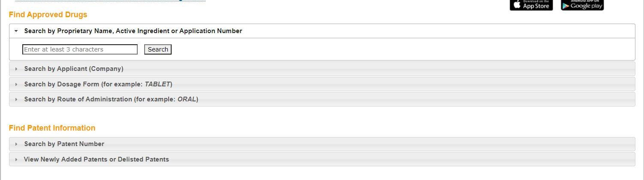The image size is (644, 180).
Task: Open View Newly Added or Delisted Patents
Action: tap(97, 159)
